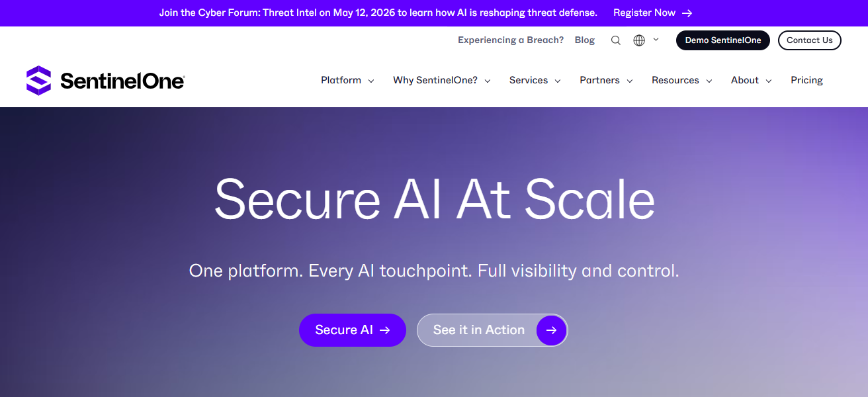Open the Why SentinelOne? menu

pyautogui.click(x=435, y=80)
